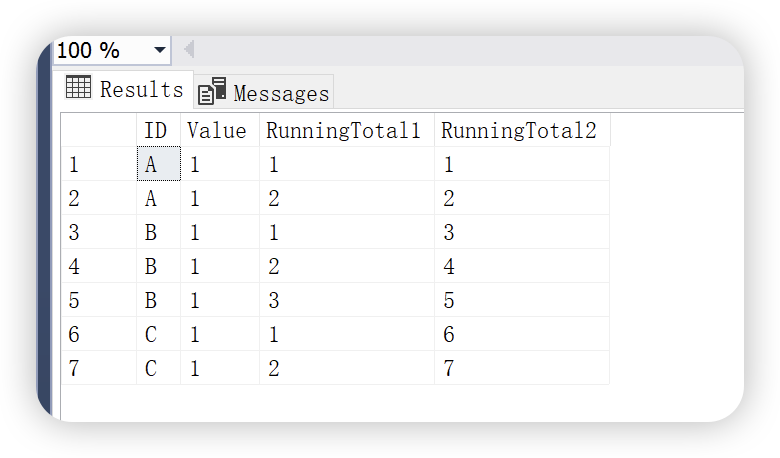This screenshot has height=458, width=780.
Task: Click the Messages tab icon
Action: (x=212, y=92)
